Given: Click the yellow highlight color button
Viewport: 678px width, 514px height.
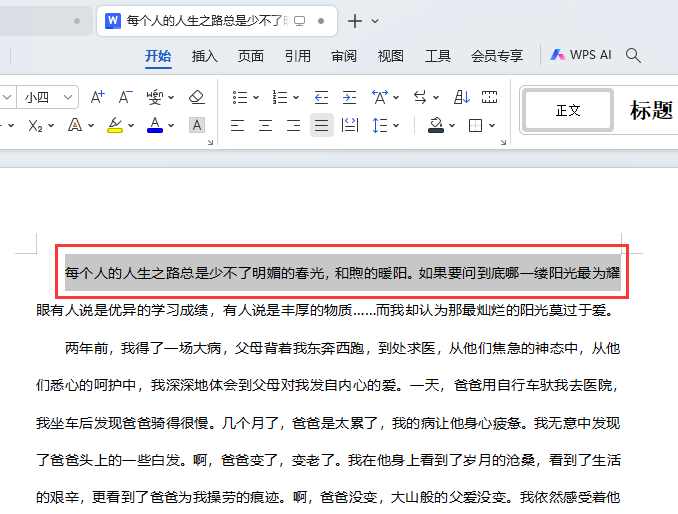Looking at the screenshot, I should click(115, 125).
